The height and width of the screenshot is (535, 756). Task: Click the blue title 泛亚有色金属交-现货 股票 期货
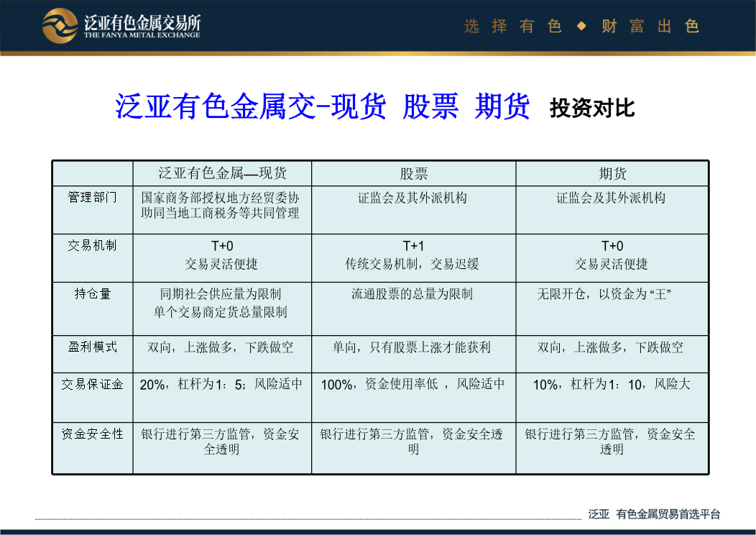[322, 106]
